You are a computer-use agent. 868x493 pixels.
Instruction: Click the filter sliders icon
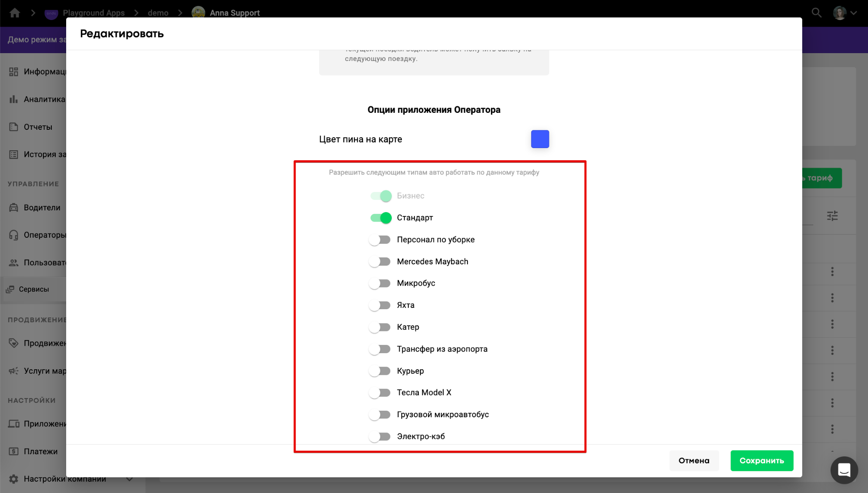(832, 216)
